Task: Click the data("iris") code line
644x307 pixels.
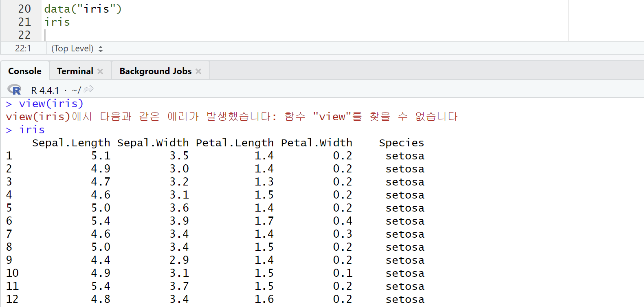Action: click(x=83, y=9)
